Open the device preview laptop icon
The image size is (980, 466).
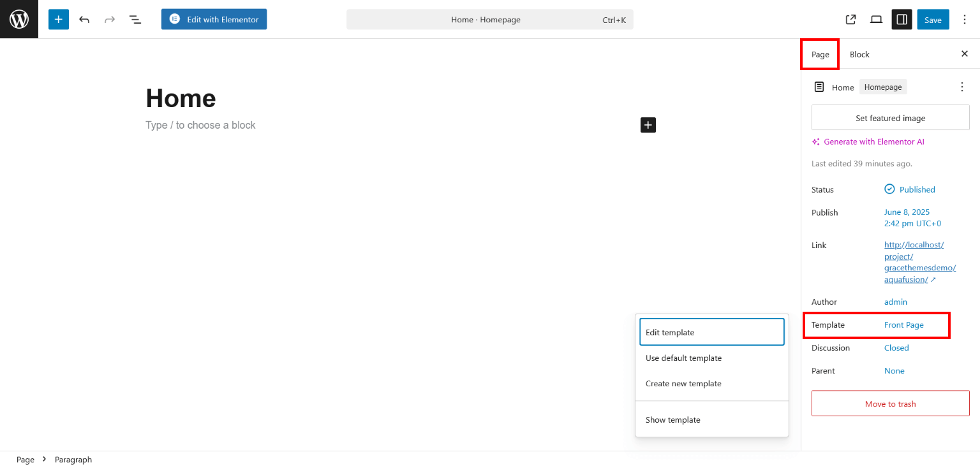876,19
